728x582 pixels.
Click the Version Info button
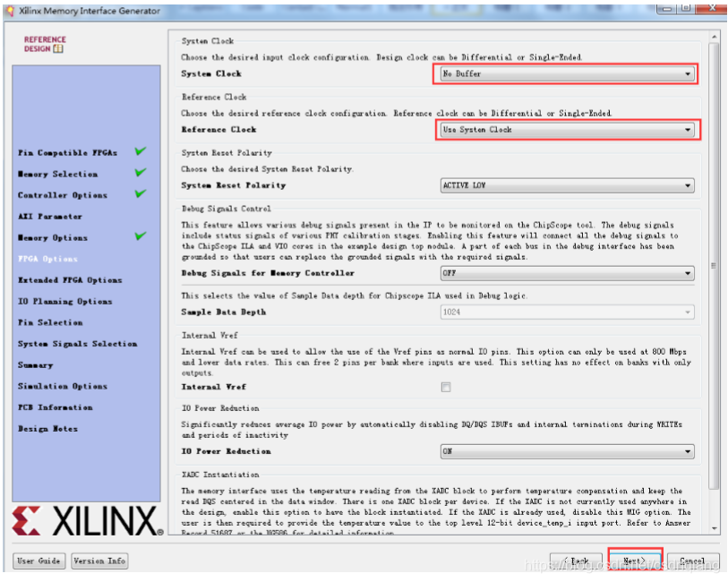tap(99, 561)
